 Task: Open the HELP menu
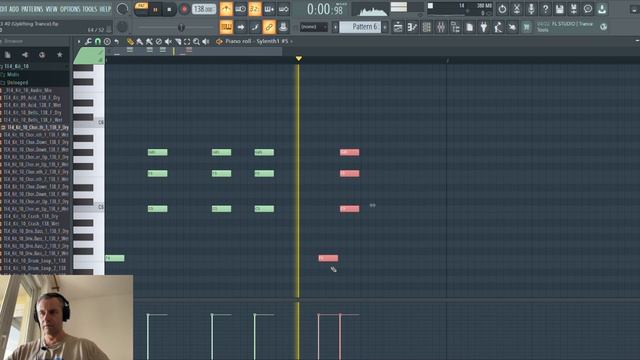pos(105,9)
